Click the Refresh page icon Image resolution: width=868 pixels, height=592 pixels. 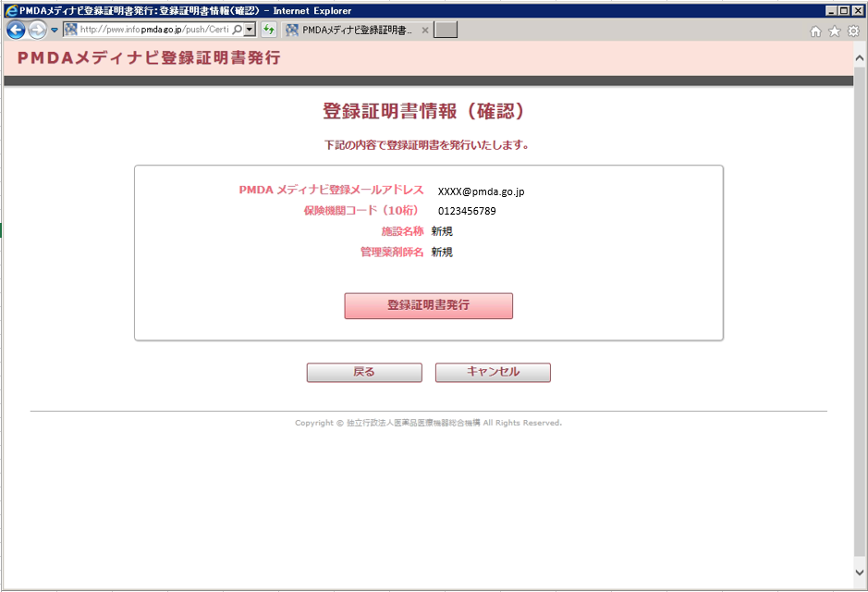click(268, 30)
